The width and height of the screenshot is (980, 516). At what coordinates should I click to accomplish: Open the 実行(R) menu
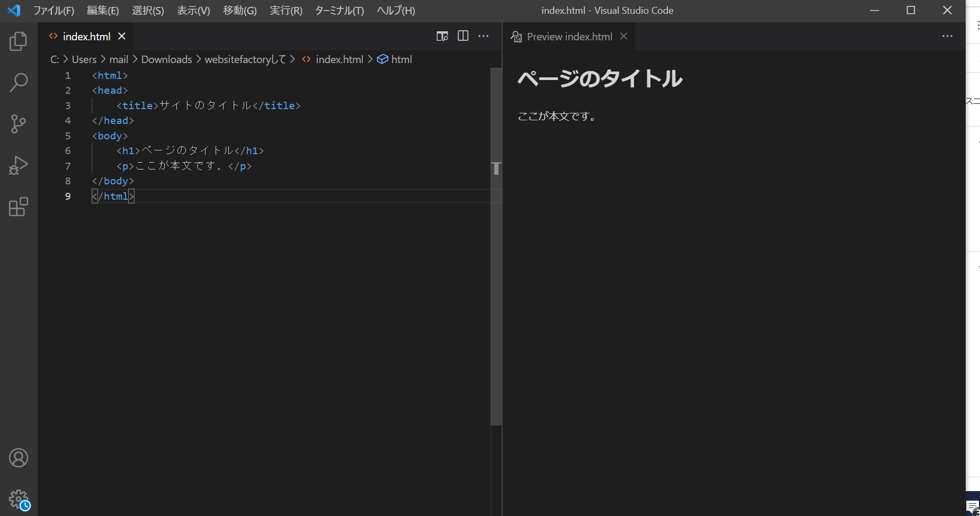pyautogui.click(x=286, y=11)
